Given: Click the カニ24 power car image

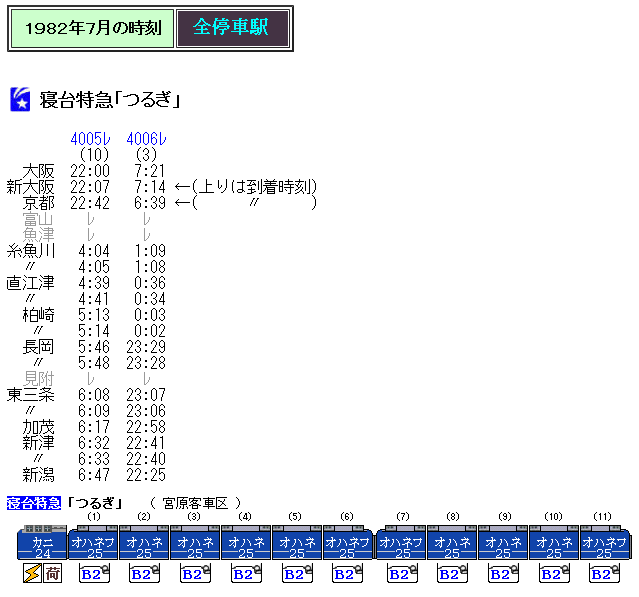Looking at the screenshot, I should [42, 542].
